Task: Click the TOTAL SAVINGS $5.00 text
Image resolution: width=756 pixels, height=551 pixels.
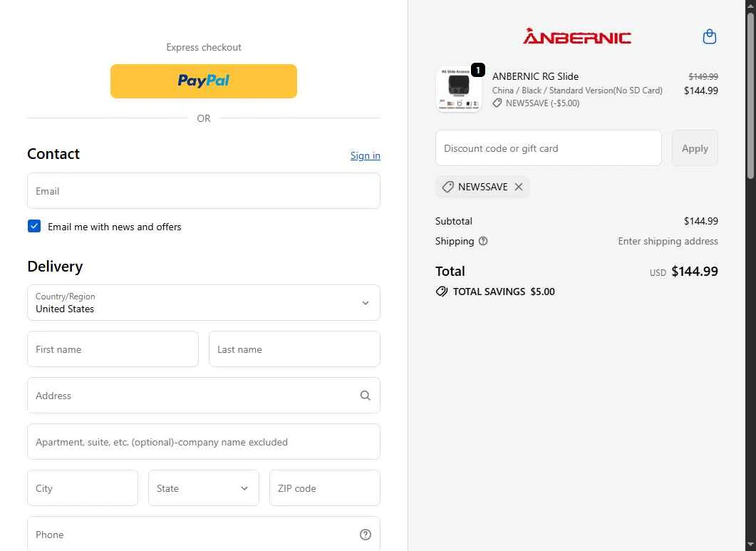Action: tap(504, 292)
